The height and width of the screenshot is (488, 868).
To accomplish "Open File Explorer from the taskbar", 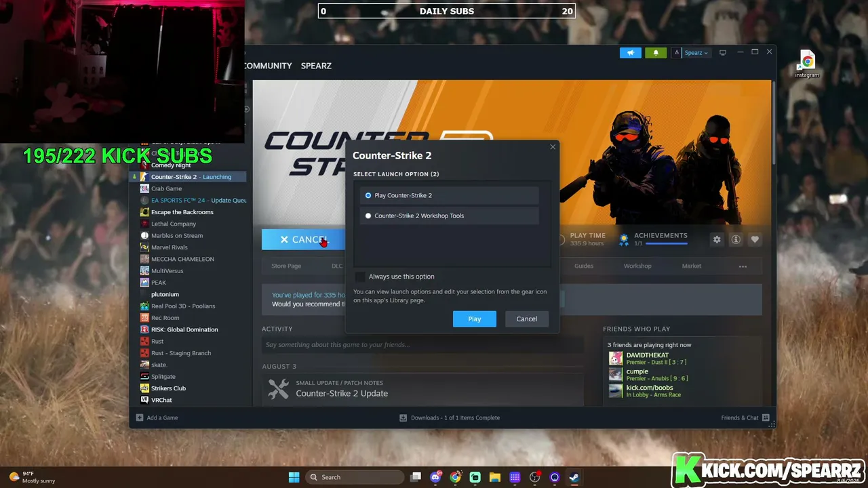I will 495,477.
